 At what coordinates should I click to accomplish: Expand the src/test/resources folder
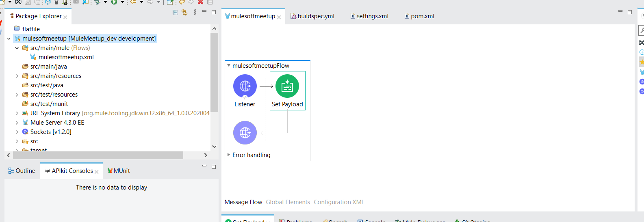coord(17,95)
